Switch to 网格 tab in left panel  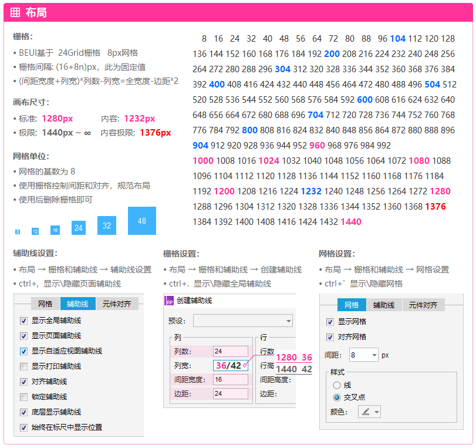click(x=45, y=304)
